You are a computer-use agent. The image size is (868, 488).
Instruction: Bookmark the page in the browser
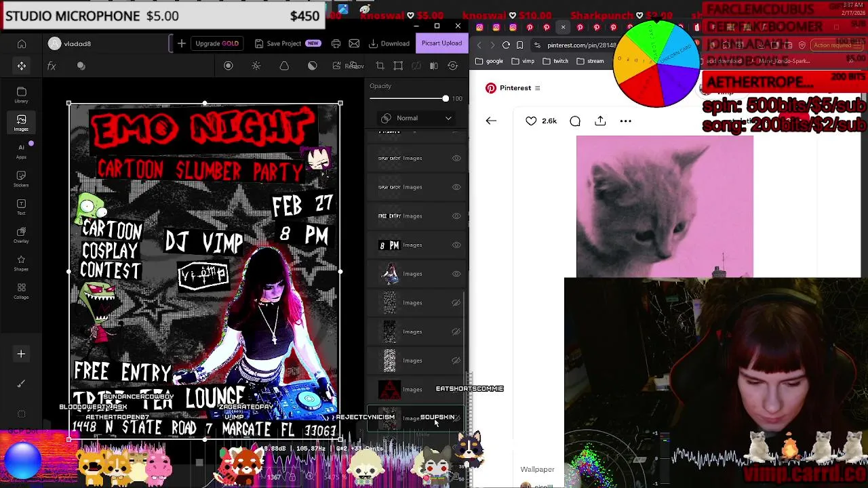(x=520, y=45)
